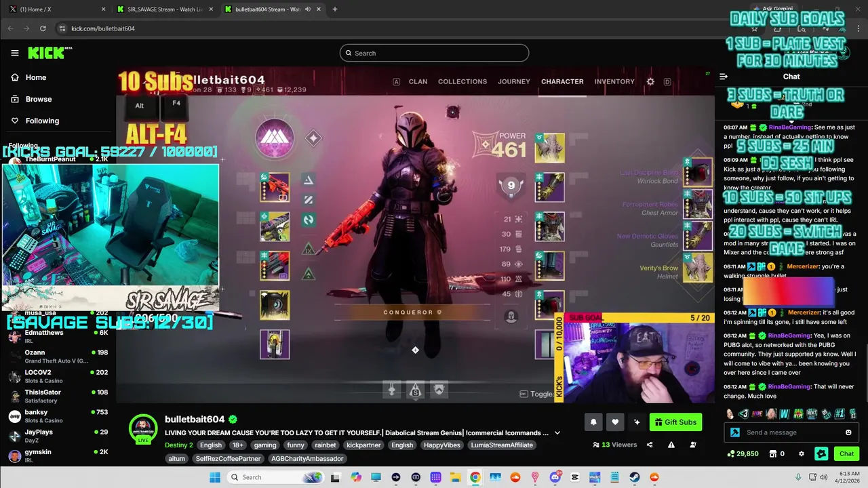Image resolution: width=868 pixels, height=488 pixels.
Task: Click the user icon beside report
Action: [693, 445]
